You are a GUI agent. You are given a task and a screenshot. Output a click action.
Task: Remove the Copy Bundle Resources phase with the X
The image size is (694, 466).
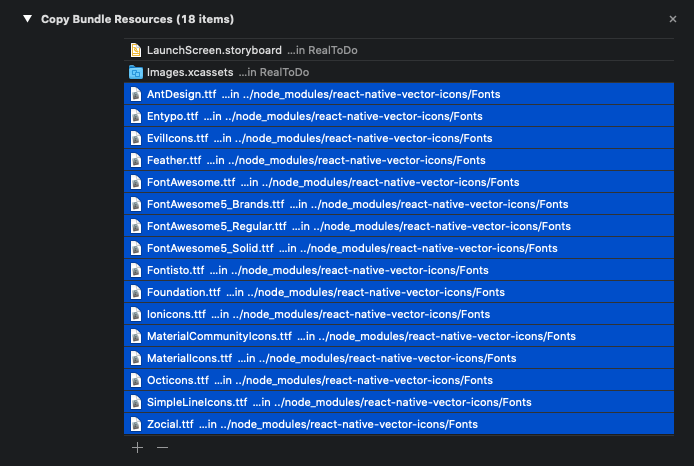point(673,19)
